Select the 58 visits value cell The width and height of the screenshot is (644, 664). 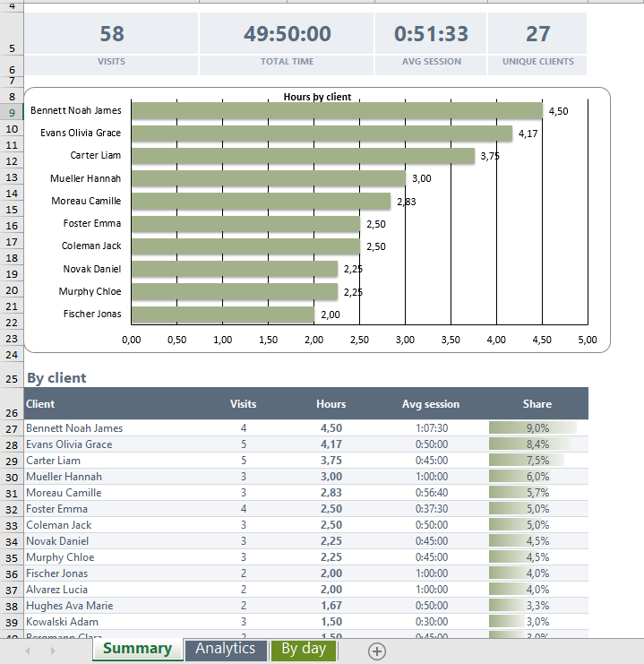coord(111,33)
